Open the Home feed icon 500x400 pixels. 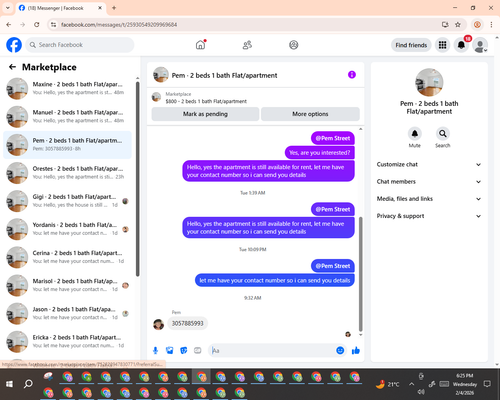point(200,45)
